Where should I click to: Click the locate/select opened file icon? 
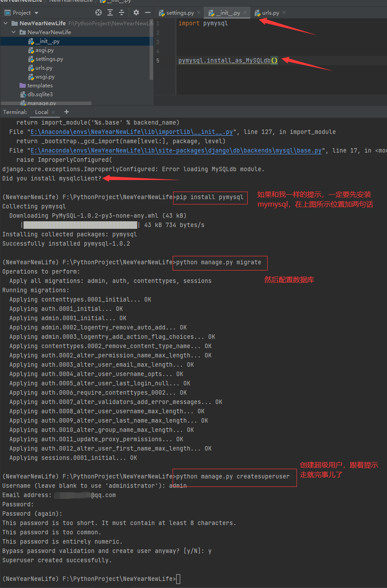99,13
